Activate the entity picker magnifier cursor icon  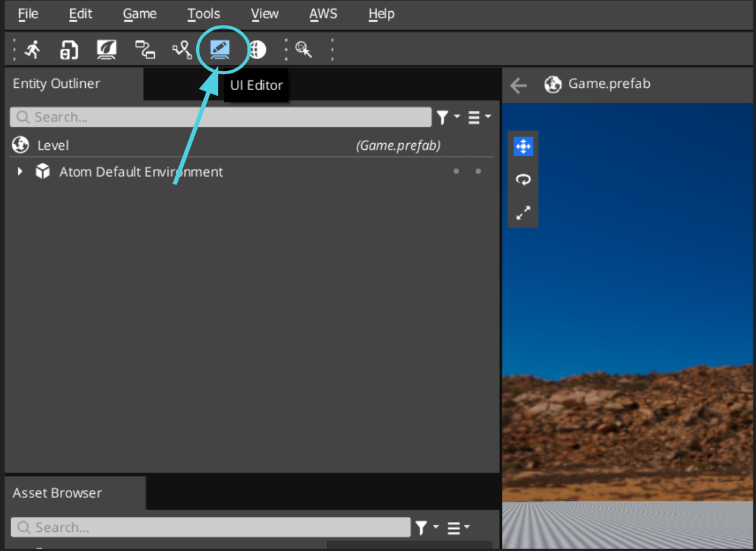[304, 50]
